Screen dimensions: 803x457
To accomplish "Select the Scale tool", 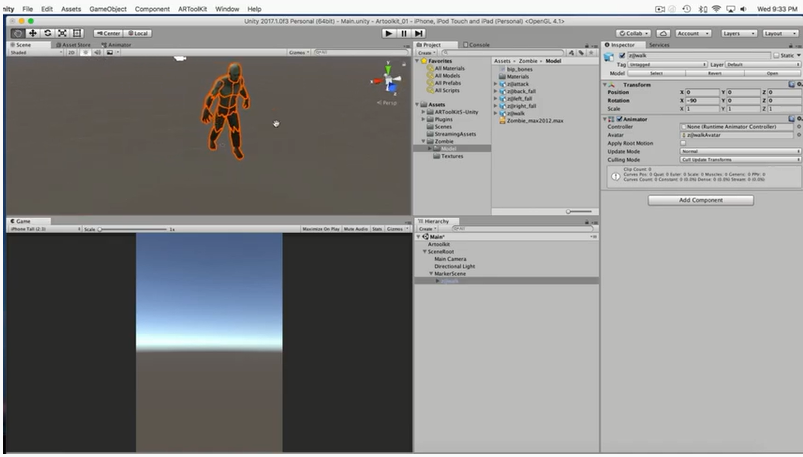I will pyautogui.click(x=61, y=33).
